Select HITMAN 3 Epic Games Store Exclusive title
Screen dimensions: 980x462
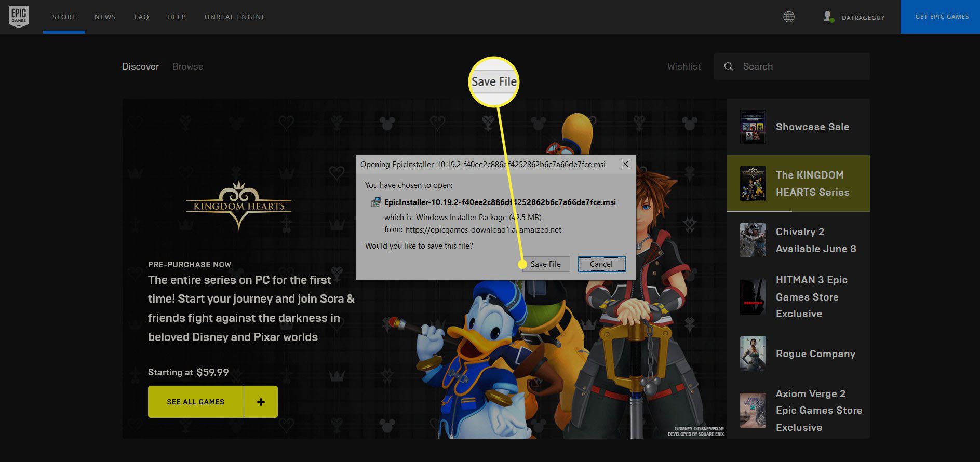pyautogui.click(x=812, y=297)
